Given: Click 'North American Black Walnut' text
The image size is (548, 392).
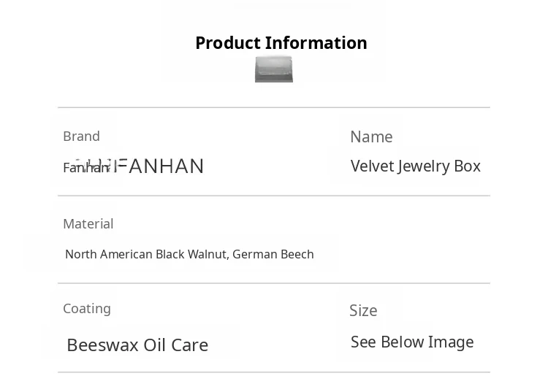Looking at the screenshot, I should (145, 255).
